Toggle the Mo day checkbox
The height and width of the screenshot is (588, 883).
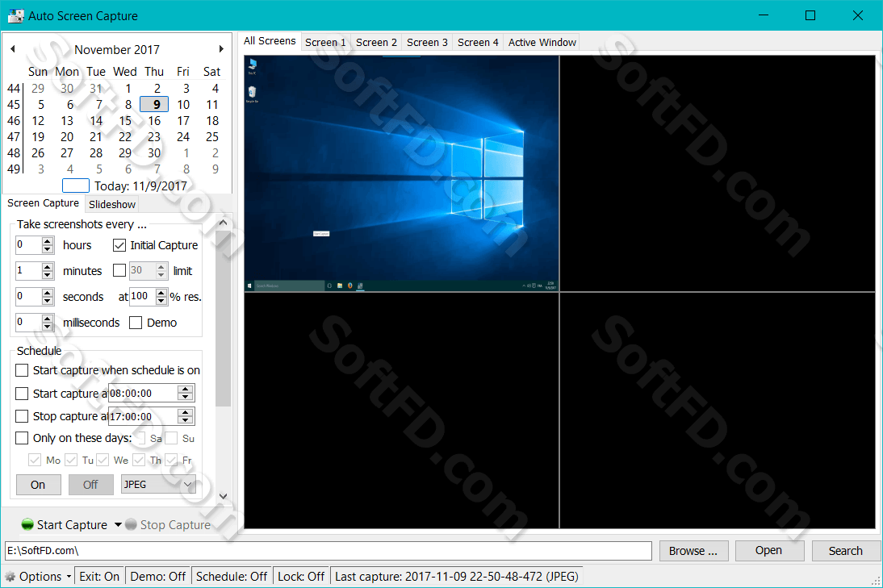point(35,461)
